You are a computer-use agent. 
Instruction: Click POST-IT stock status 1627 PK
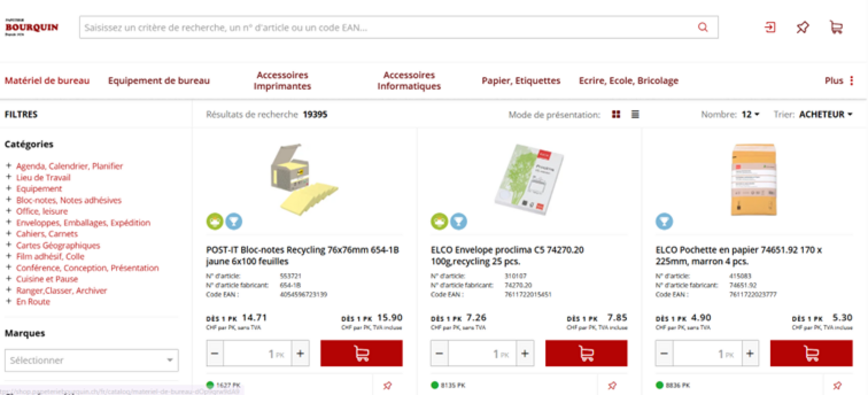pos(223,385)
